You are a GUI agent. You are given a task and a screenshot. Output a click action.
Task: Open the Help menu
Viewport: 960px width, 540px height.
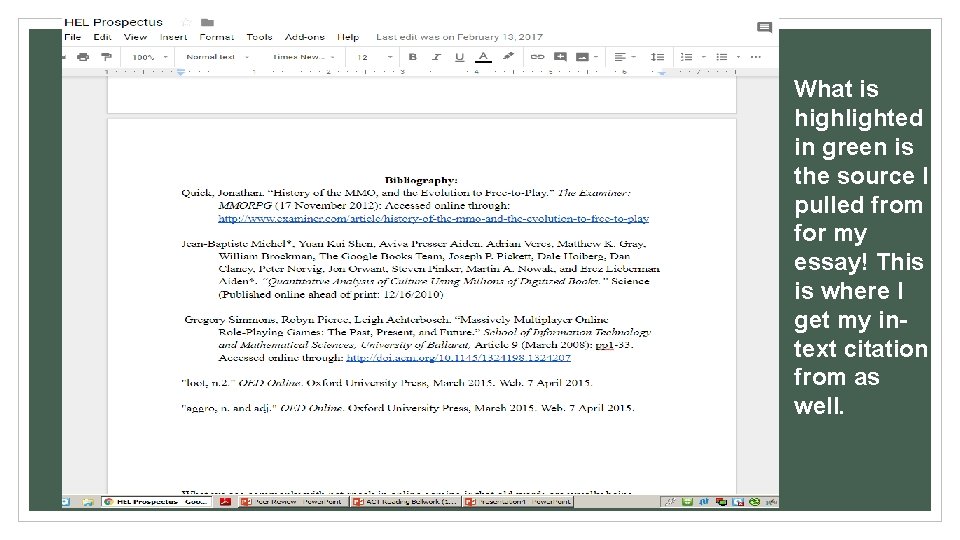click(348, 37)
